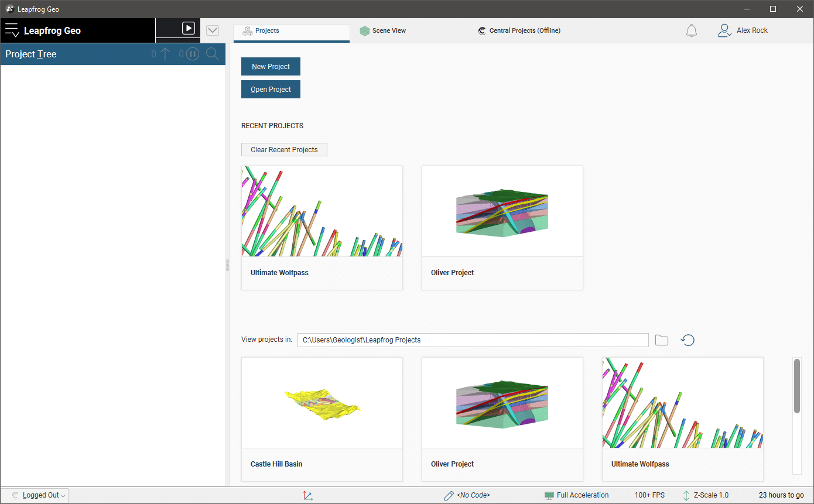Click the vertical scrollbar of the projects list

796,386
